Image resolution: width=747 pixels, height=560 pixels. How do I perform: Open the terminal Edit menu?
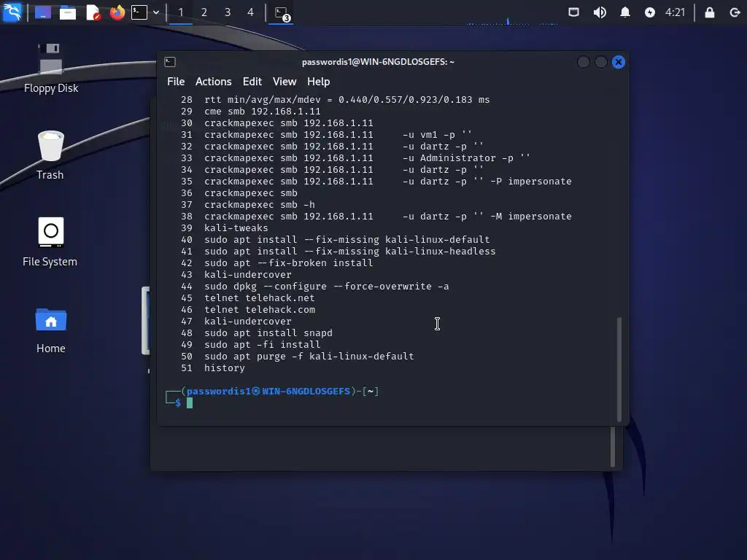coord(252,82)
